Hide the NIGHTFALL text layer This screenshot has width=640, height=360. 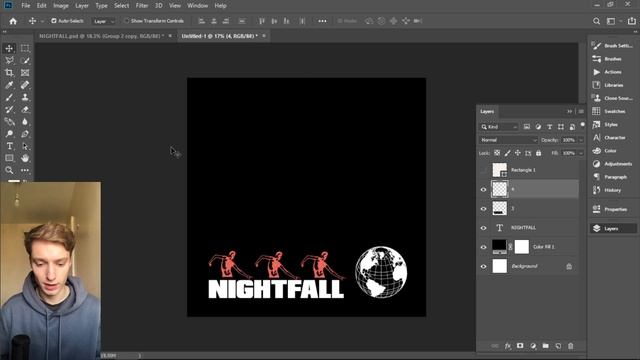point(484,228)
